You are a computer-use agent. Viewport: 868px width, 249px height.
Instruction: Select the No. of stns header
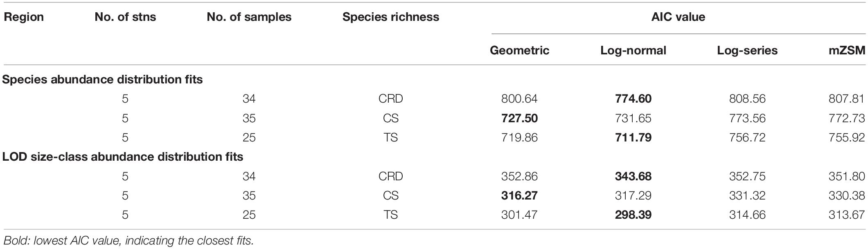point(125,17)
